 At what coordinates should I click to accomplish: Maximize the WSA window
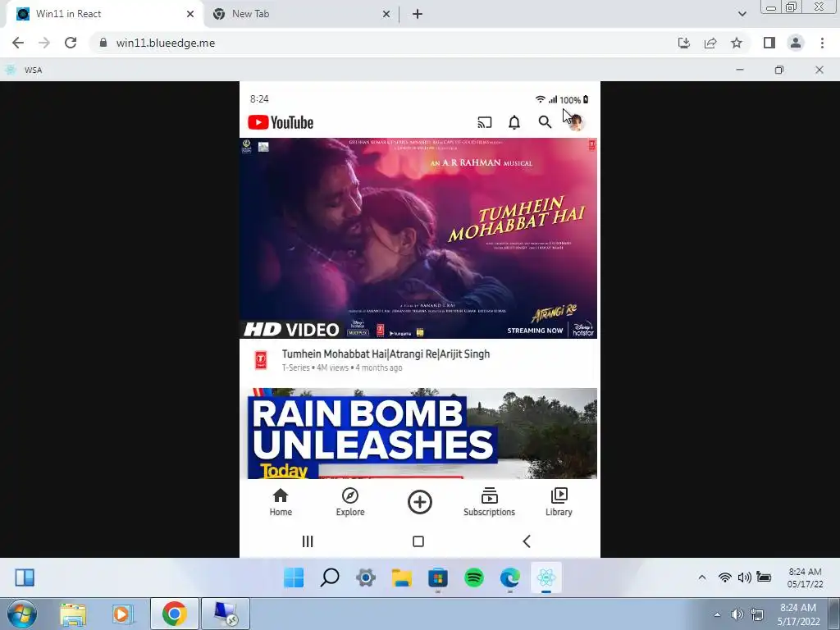[779, 70]
